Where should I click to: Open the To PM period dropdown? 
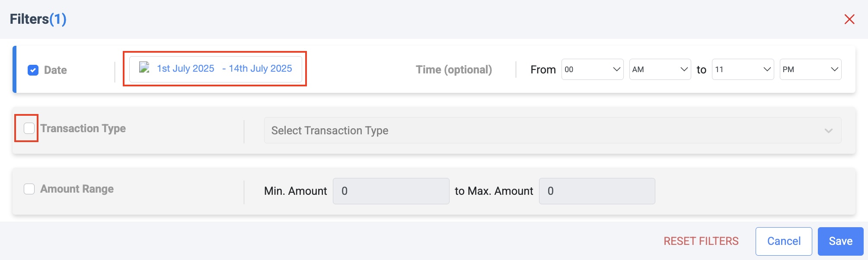(x=810, y=70)
